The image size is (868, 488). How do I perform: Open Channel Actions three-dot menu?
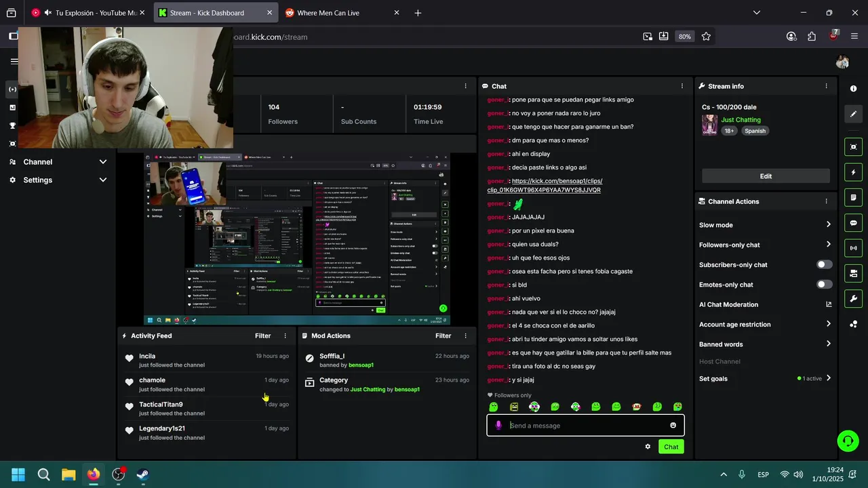pos(826,201)
